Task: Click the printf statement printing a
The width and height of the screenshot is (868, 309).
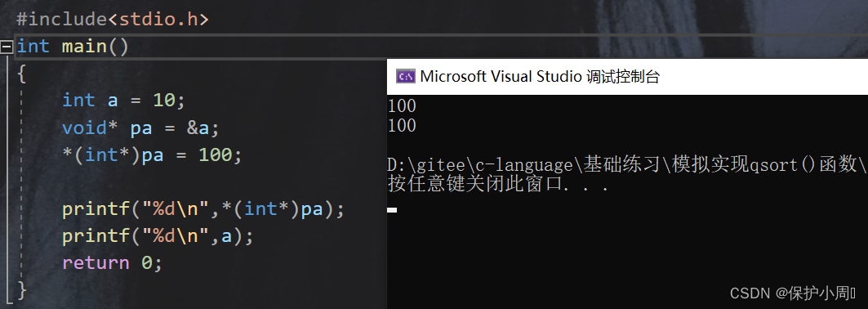Action: pyautogui.click(x=158, y=236)
